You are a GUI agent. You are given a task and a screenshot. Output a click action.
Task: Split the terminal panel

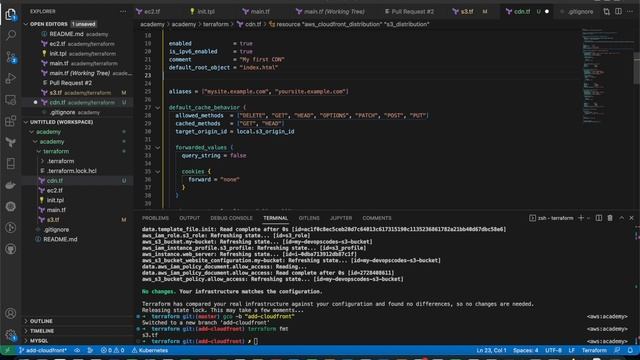599,218
